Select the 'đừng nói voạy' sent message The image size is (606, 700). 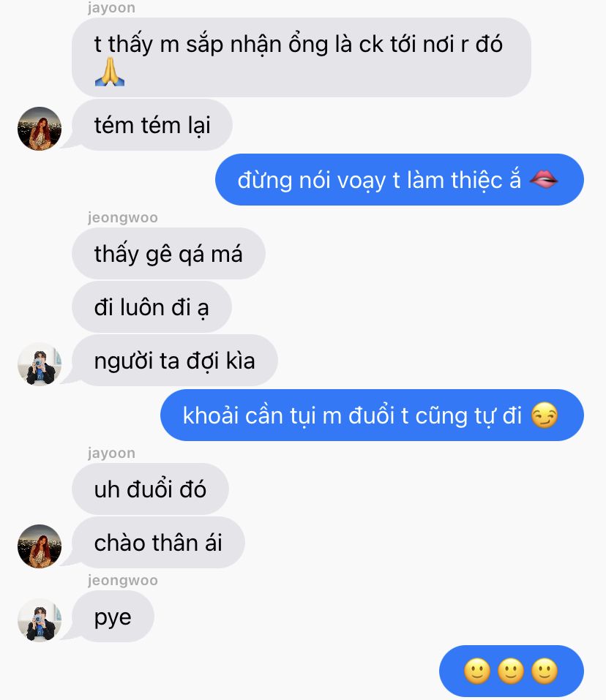[x=399, y=179]
